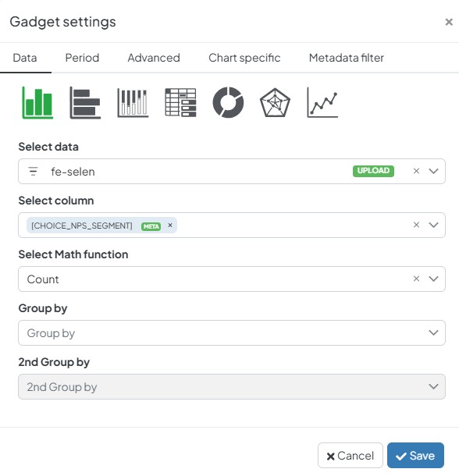
Task: Switch to the Period tab
Action: coord(82,58)
